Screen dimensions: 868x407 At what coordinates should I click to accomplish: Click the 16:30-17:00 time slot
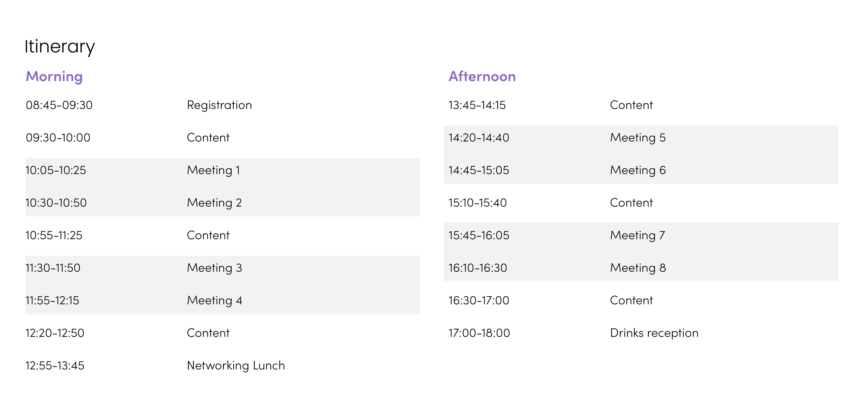click(479, 301)
